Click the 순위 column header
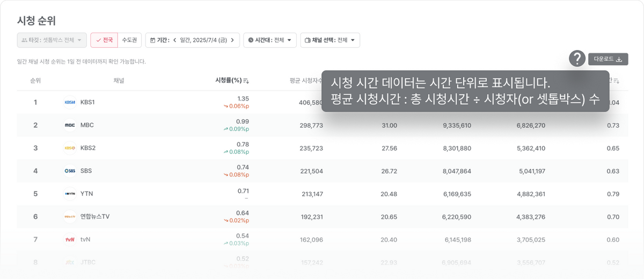This screenshot has height=279, width=644. coord(35,81)
